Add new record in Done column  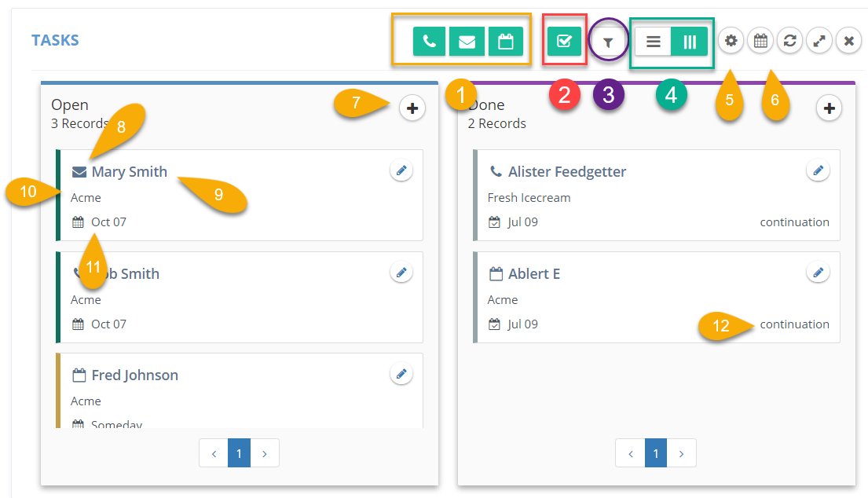coord(830,108)
